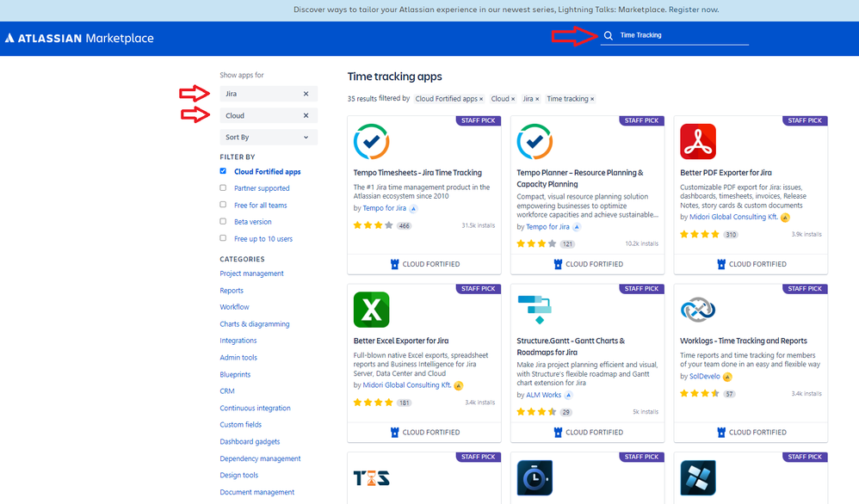Remove the Jira filter tag
This screenshot has width=859, height=504.
click(537, 99)
